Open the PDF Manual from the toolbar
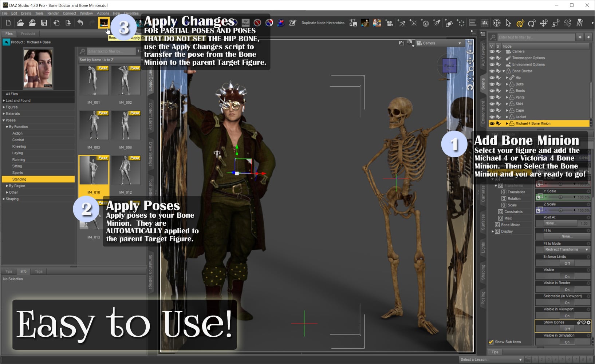This screenshot has width=595, height=364. (x=245, y=23)
